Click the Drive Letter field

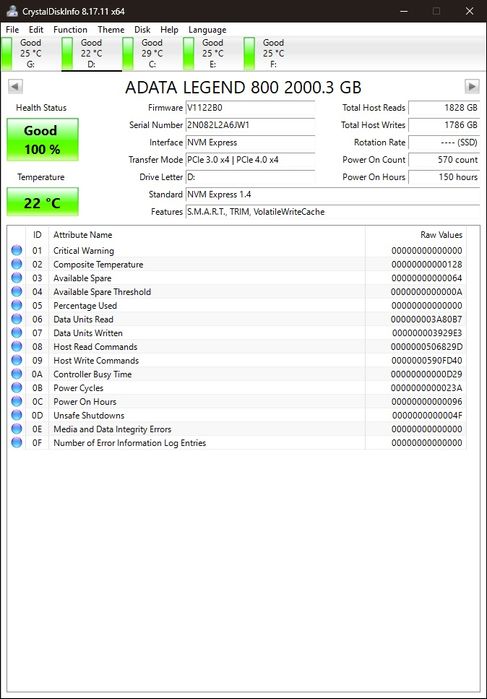pos(250,177)
